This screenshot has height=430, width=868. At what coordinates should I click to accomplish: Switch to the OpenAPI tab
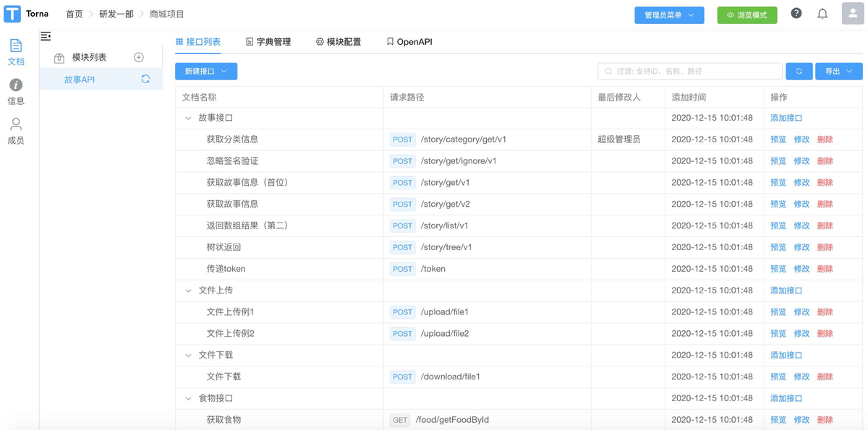point(409,42)
